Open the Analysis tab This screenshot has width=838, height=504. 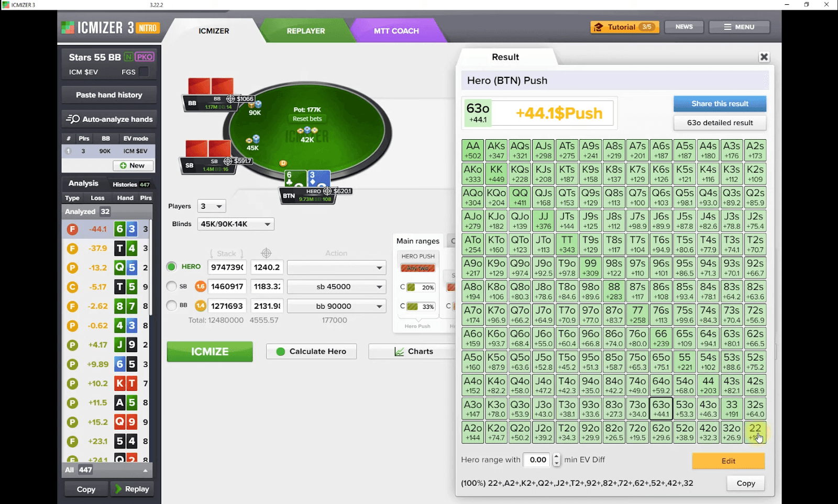click(x=83, y=183)
